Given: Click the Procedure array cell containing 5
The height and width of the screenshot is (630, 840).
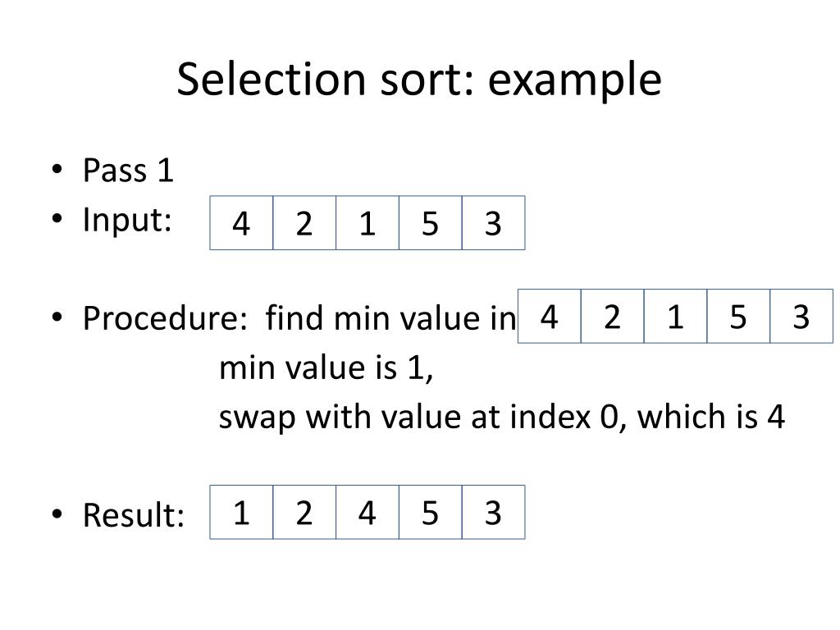Looking at the screenshot, I should click(738, 316).
